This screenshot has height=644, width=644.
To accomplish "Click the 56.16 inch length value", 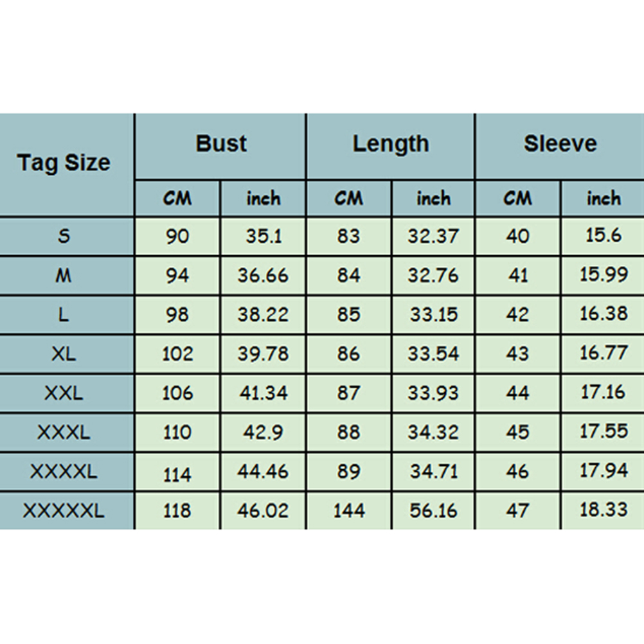I will point(433,511).
